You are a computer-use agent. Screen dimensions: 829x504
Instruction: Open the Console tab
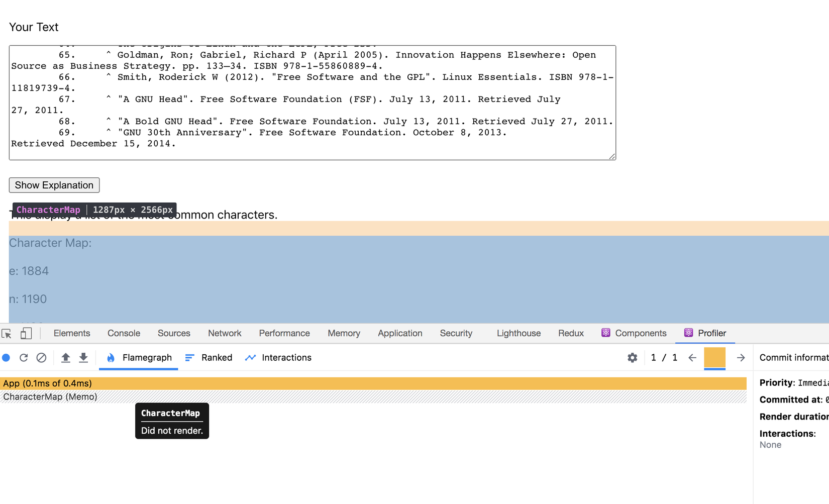[124, 333]
